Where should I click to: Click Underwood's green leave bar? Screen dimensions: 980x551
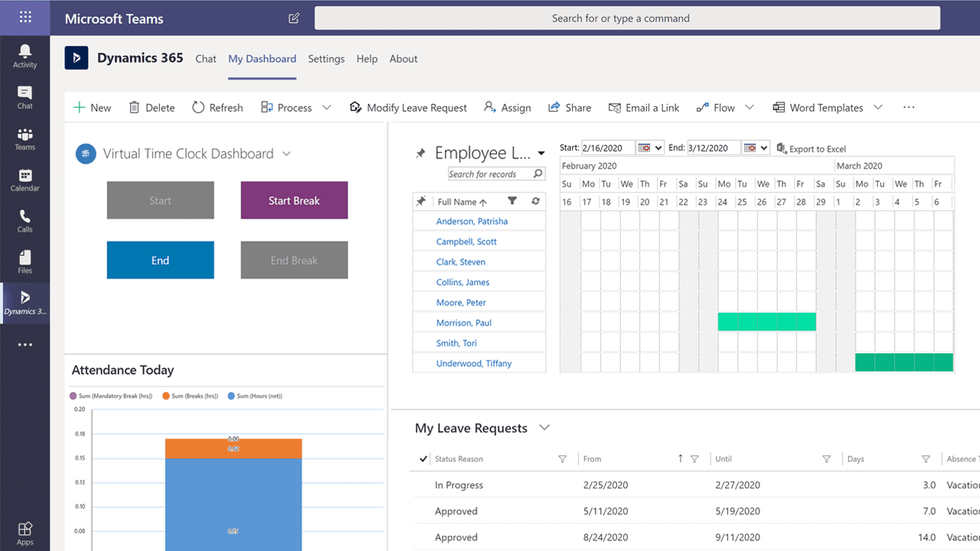click(904, 363)
